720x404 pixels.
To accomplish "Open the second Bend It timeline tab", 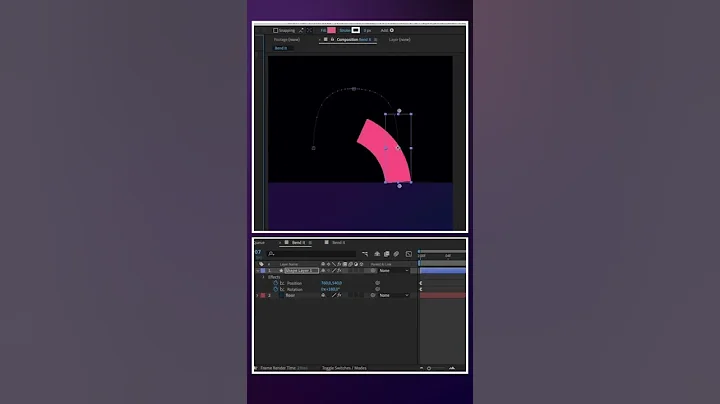I will 338,242.
